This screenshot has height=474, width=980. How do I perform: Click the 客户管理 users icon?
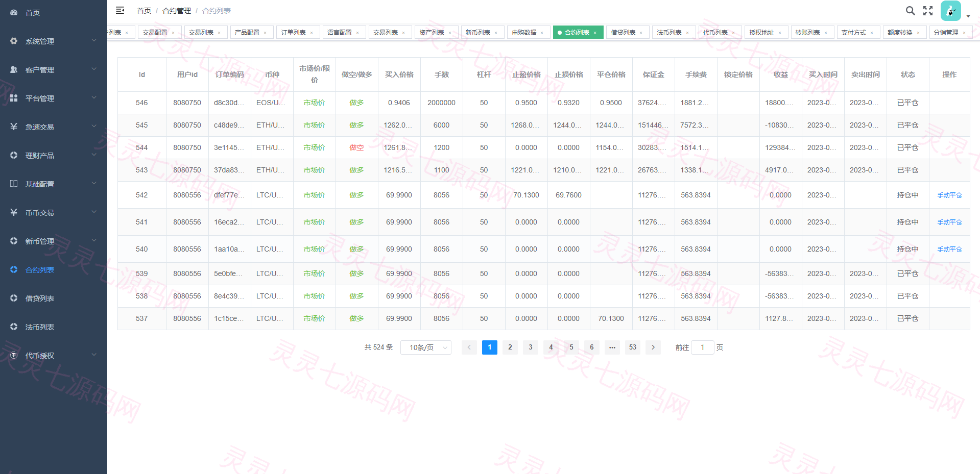tap(14, 69)
